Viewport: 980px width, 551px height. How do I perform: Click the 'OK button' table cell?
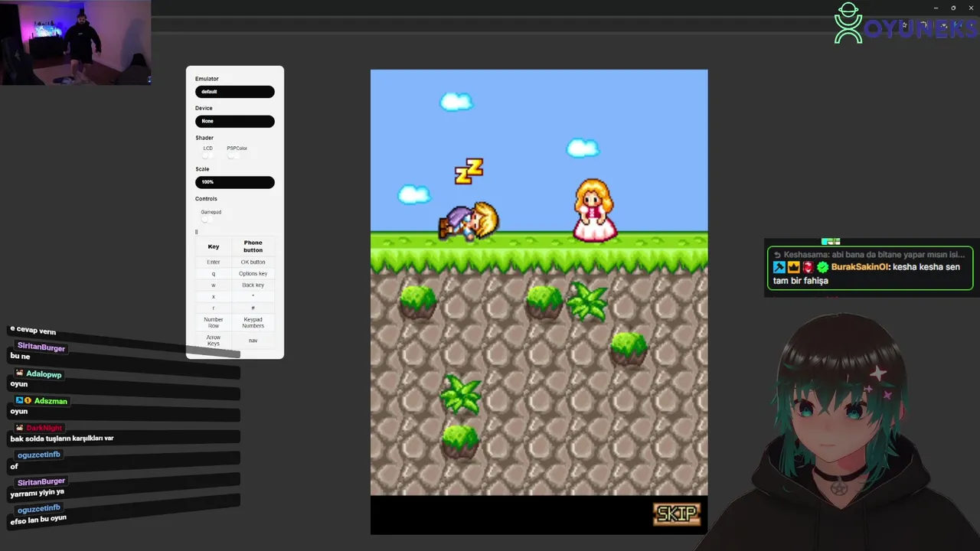(x=253, y=262)
